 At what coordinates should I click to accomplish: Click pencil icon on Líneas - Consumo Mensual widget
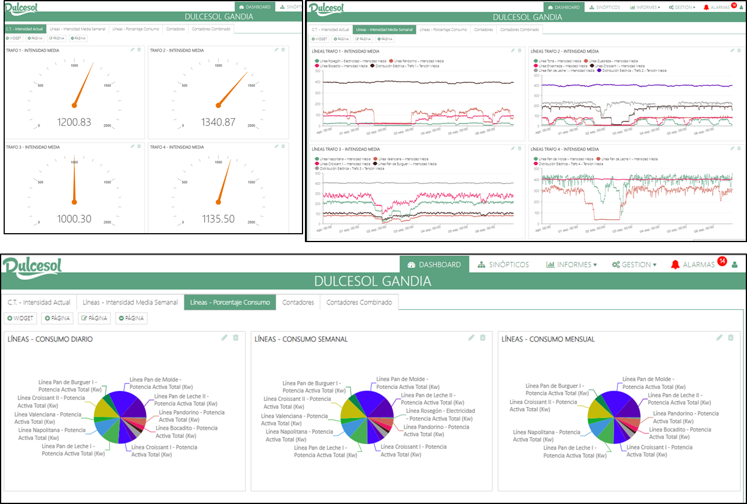coord(719,338)
